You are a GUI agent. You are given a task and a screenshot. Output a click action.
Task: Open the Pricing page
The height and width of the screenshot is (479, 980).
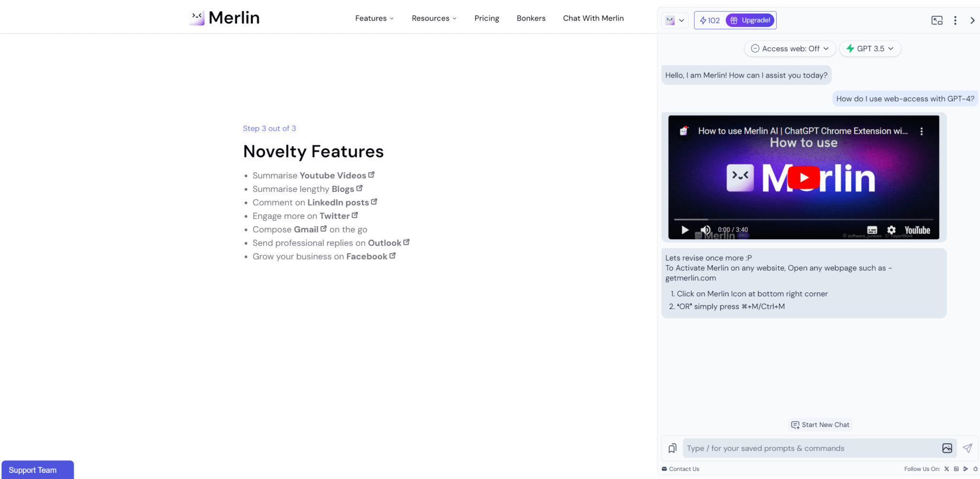pyautogui.click(x=487, y=18)
